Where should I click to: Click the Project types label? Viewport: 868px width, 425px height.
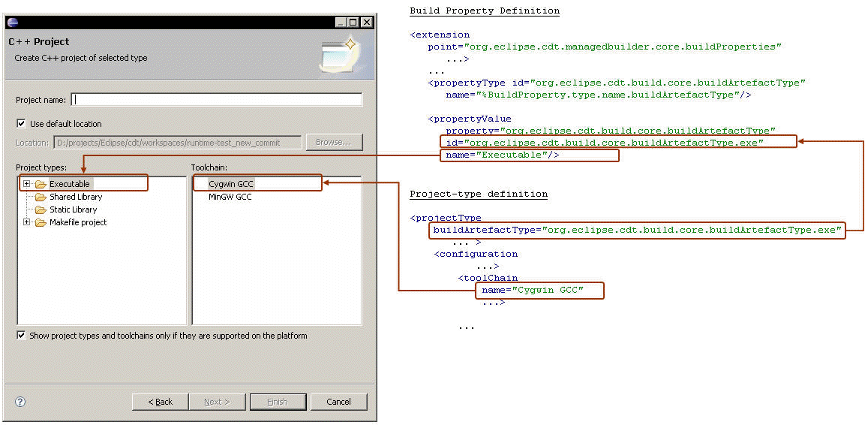click(x=41, y=167)
